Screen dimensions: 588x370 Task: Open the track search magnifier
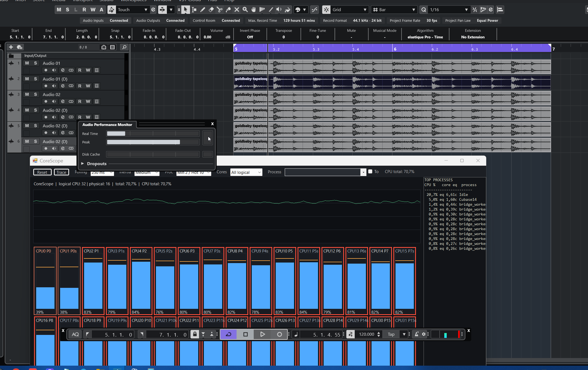(x=124, y=47)
